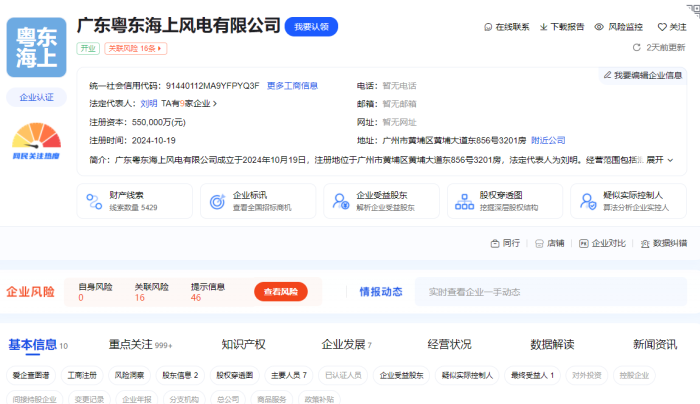Select the 对外投资 chip

point(587,375)
